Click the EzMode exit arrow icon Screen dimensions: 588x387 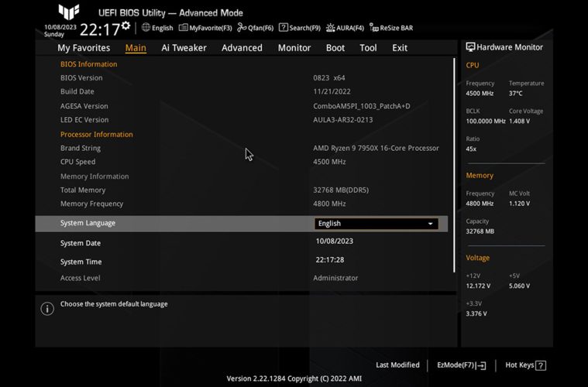[x=482, y=365]
